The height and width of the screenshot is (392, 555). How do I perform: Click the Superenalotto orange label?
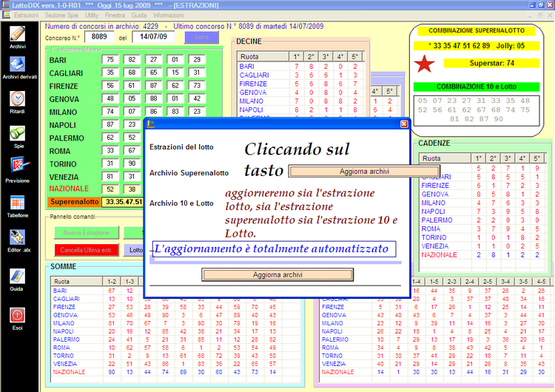click(x=74, y=202)
